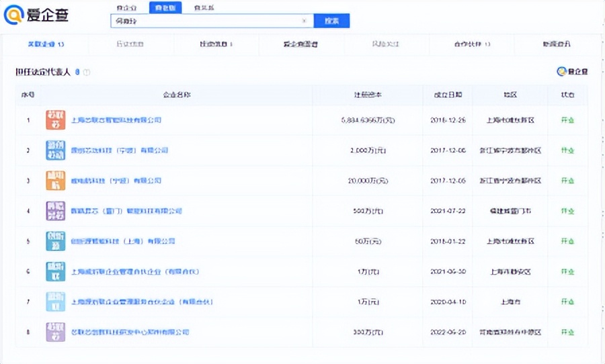Open the row 2 company name link (宁波)

tap(120, 150)
